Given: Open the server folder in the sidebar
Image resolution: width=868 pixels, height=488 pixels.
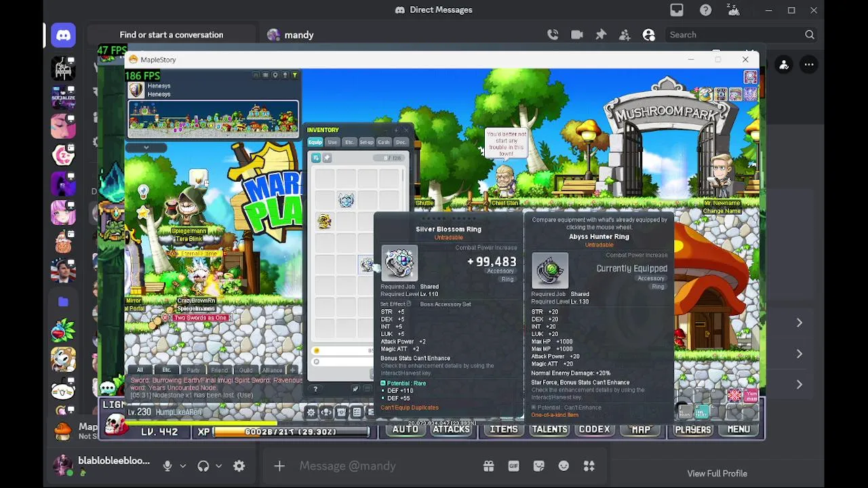Looking at the screenshot, I should (x=63, y=302).
